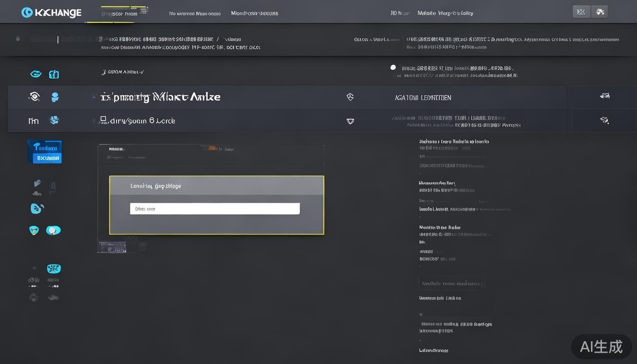Expand the small arrow before large 'Mlakt Anlke' heading
Screen dimensions: 637x364
click(93, 97)
